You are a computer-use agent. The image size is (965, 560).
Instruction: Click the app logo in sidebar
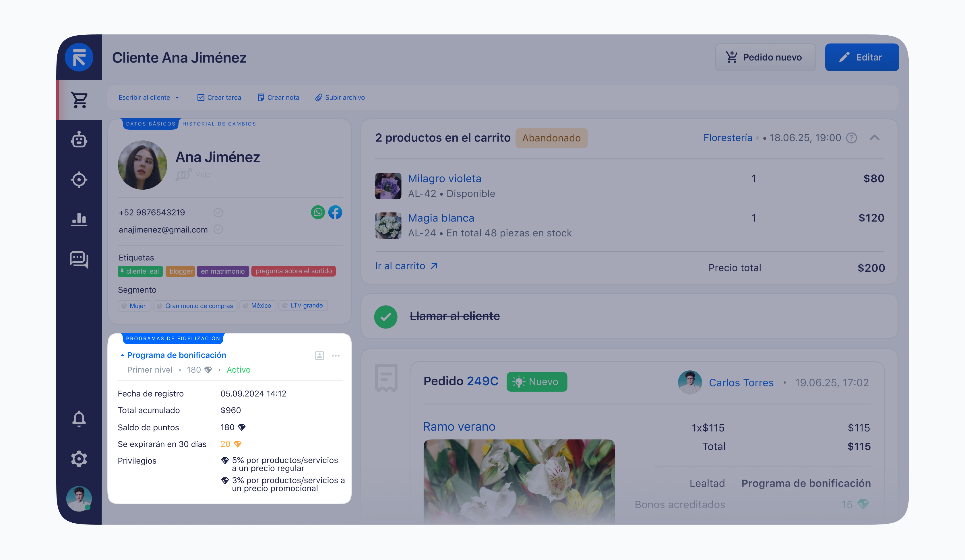pyautogui.click(x=79, y=57)
